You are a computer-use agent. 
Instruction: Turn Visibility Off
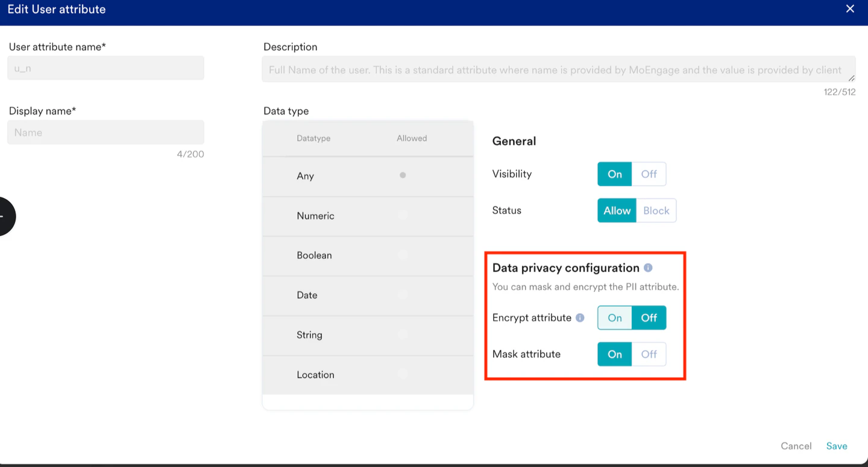pyautogui.click(x=649, y=174)
